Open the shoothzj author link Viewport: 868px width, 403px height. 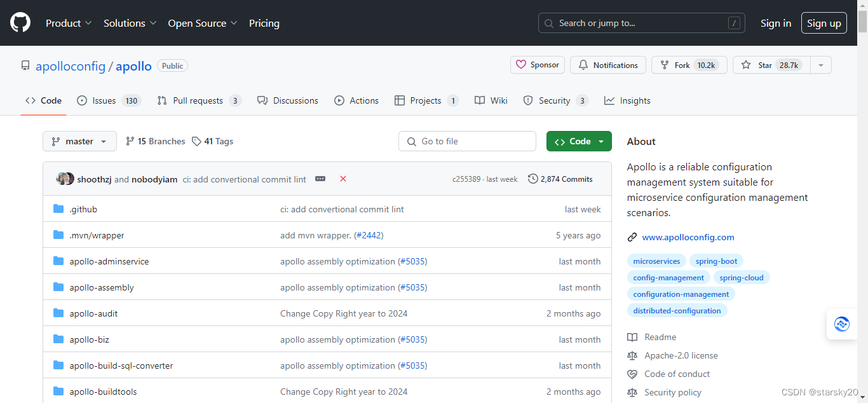(95, 179)
